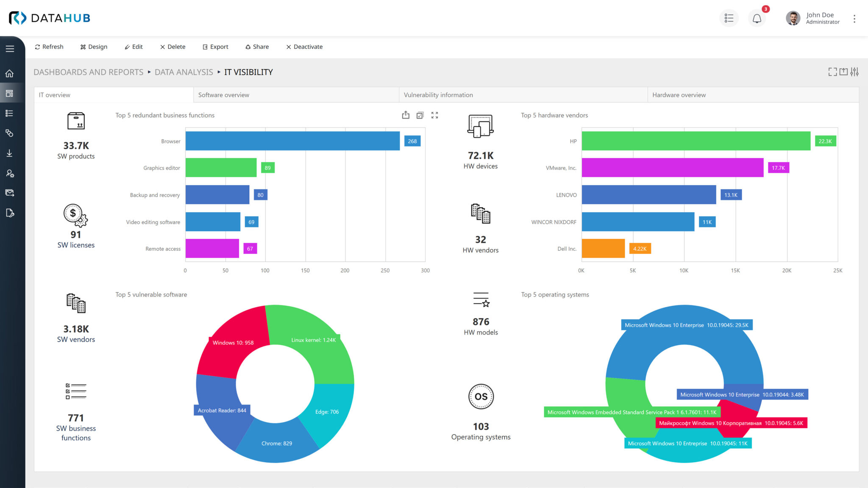This screenshot has width=868, height=488.
Task: Click the checkbox-select icon on redundant functions chart
Action: click(x=420, y=115)
